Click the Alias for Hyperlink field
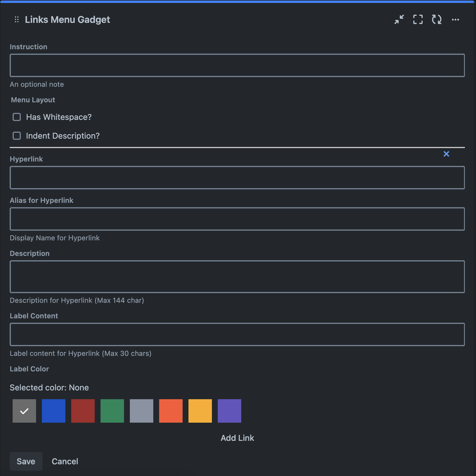Image resolution: width=476 pixels, height=476 pixels. click(x=237, y=219)
